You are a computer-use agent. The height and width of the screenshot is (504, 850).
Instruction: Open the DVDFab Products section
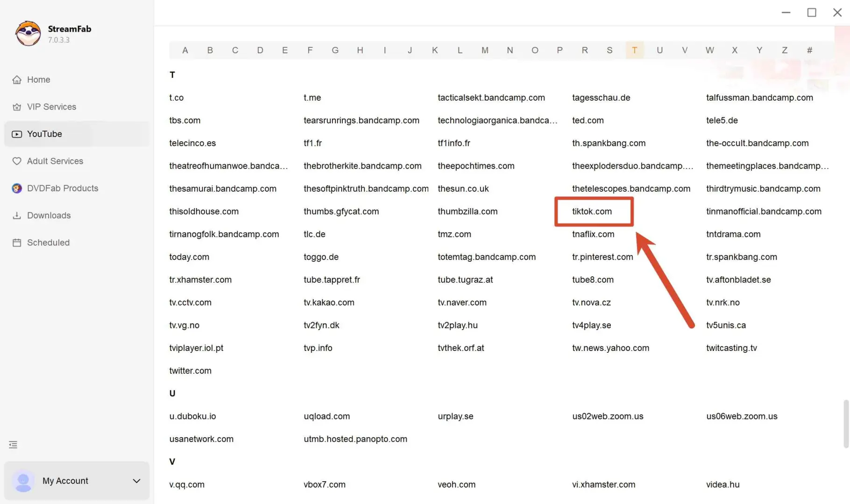(77, 189)
